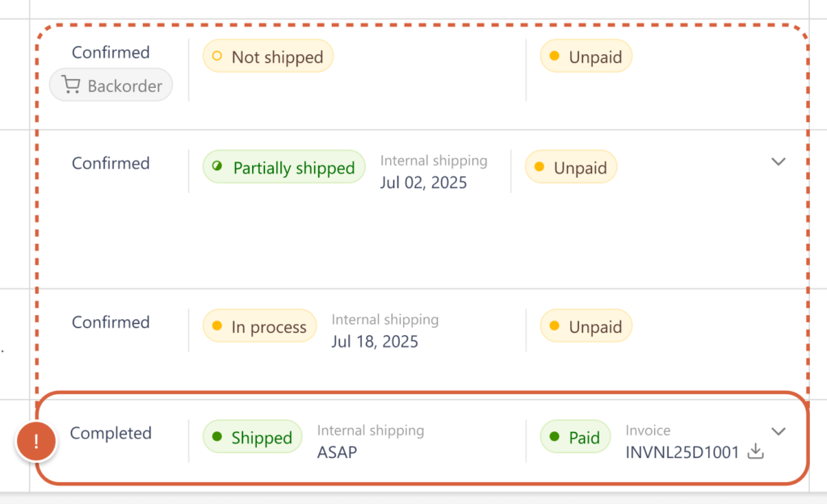
Task: Download invoice INVNL25D1001 via download icon
Action: point(755,452)
